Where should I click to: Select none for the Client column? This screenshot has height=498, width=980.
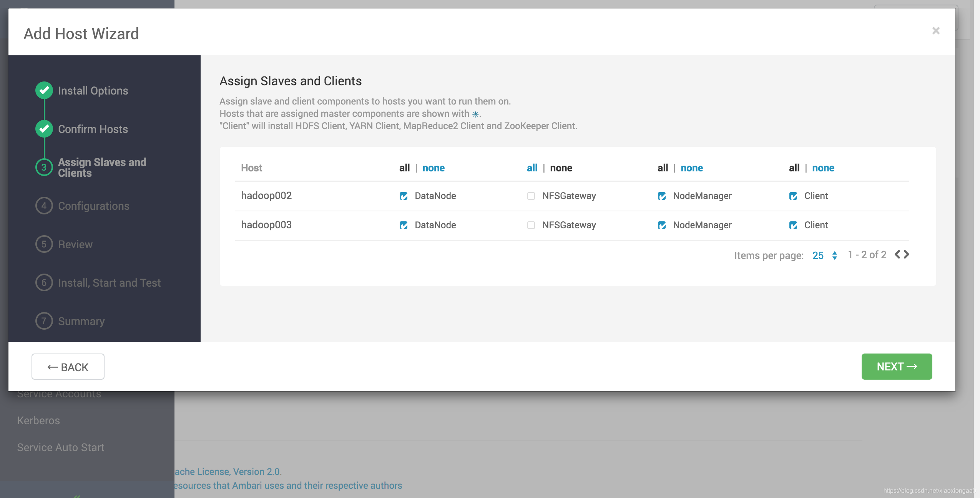click(x=823, y=168)
